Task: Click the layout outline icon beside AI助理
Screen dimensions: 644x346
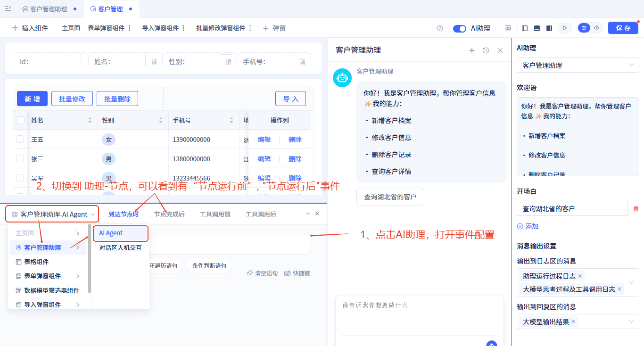Action: pyautogui.click(x=508, y=28)
